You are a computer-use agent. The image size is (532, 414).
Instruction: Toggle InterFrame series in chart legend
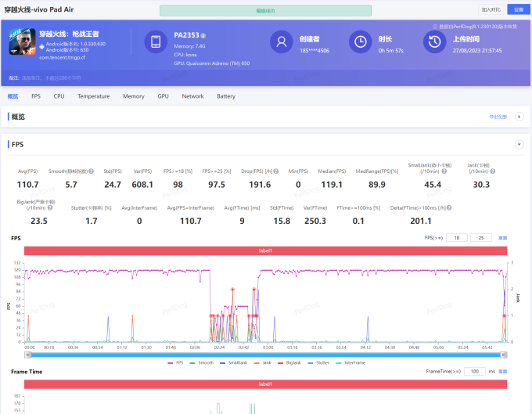click(350, 363)
